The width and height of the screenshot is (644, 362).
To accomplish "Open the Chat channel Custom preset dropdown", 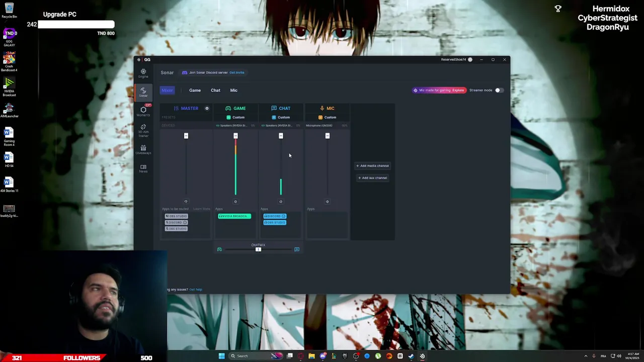I will [281, 117].
